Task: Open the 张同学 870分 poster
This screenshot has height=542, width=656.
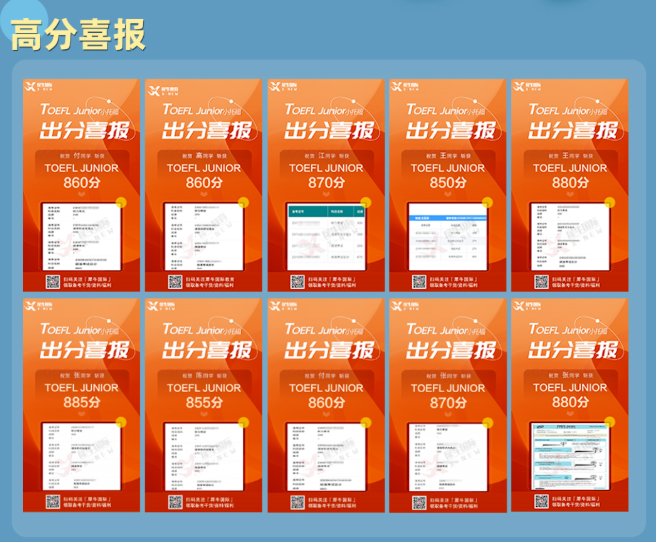Action: (448, 405)
